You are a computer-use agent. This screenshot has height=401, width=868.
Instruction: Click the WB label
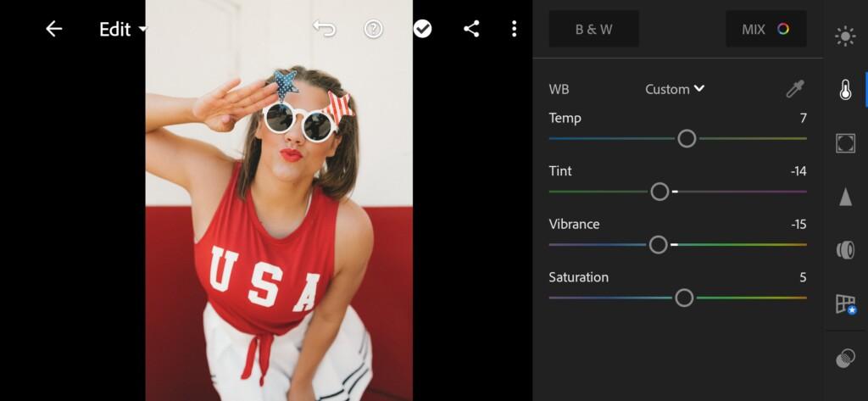point(559,89)
